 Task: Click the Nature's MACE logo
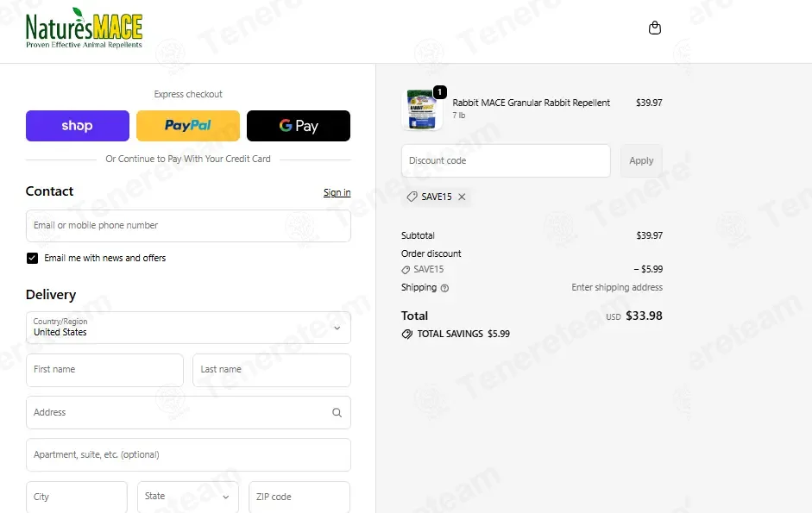[x=84, y=28]
